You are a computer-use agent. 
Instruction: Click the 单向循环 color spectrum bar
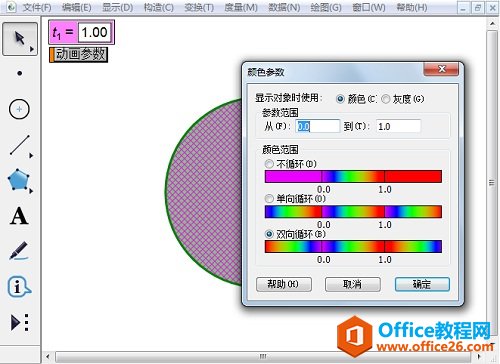coord(353,212)
